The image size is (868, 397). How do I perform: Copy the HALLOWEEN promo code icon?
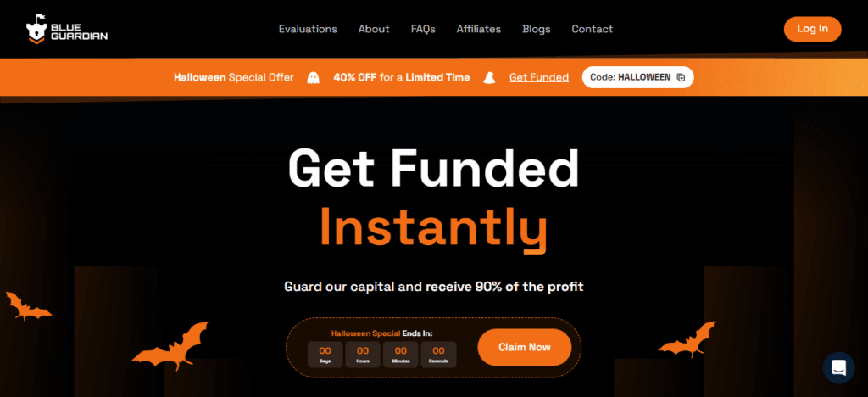[x=681, y=77]
